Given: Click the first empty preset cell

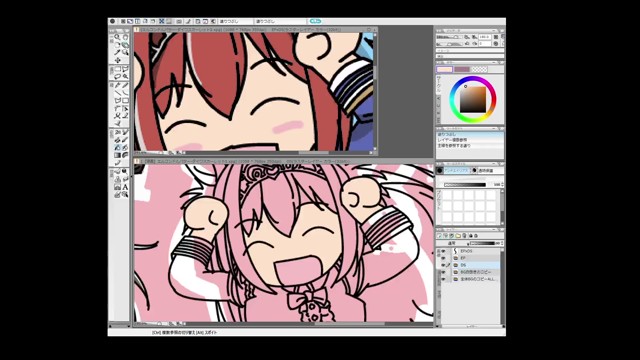Looking at the screenshot, I should point(448,196).
